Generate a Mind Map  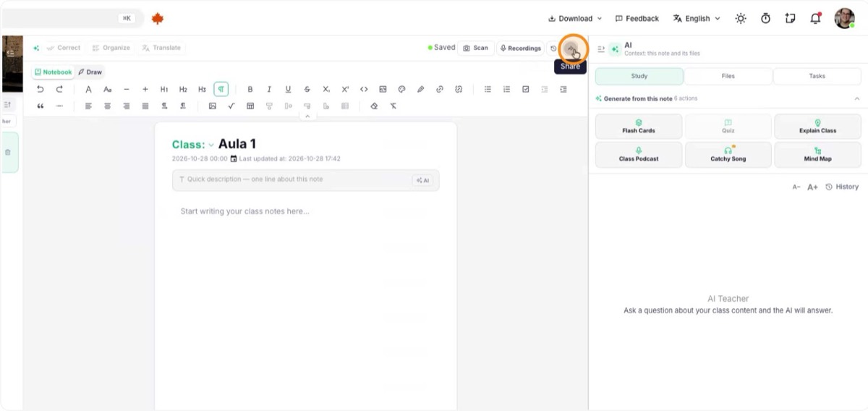pyautogui.click(x=817, y=155)
